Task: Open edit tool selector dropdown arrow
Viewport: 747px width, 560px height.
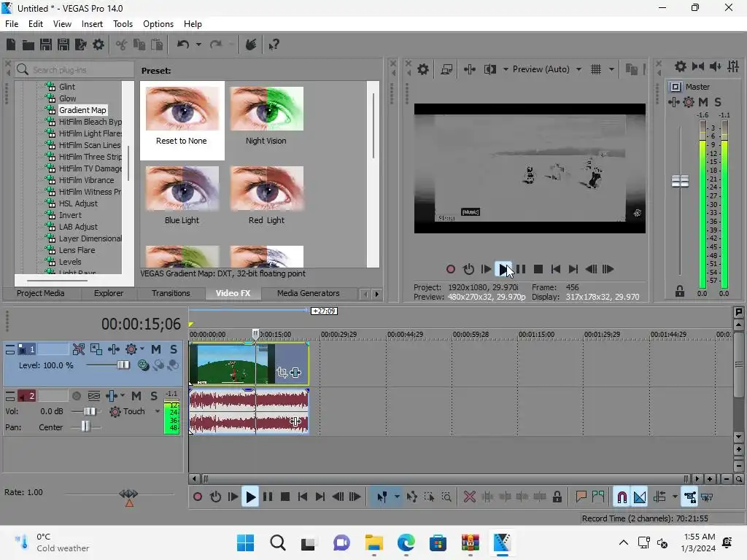Action: [x=397, y=497]
